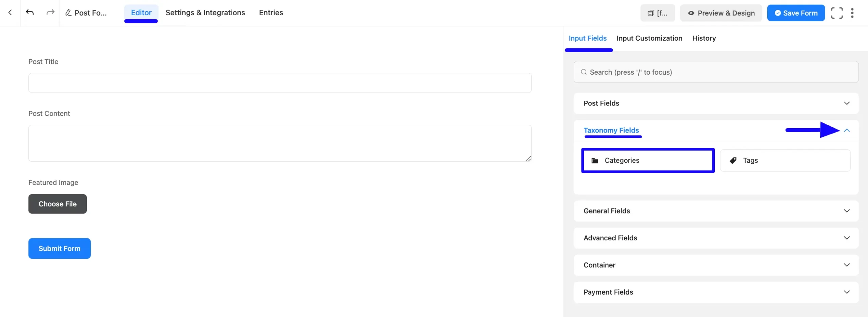Expand the Post Fields section
Image resolution: width=868 pixels, height=317 pixels.
click(716, 103)
